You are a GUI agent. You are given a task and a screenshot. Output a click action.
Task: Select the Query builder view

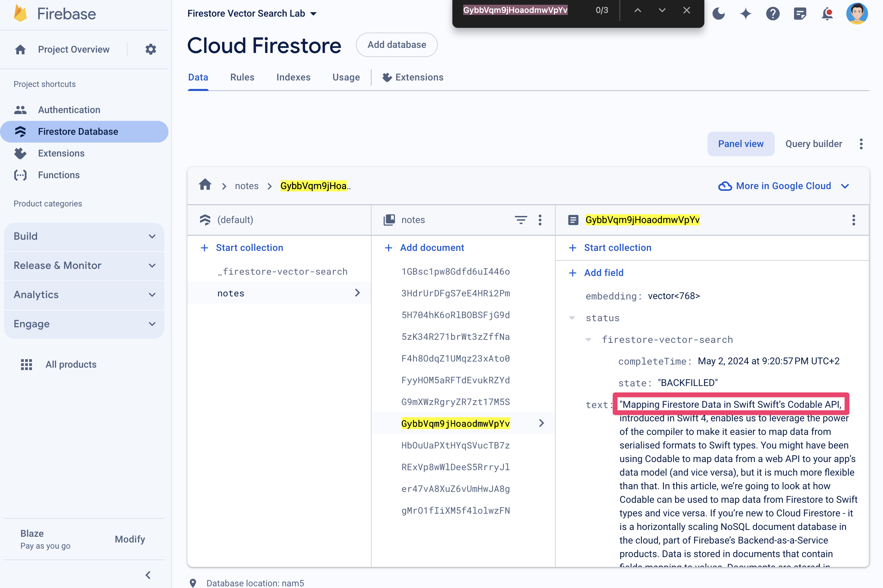[813, 144]
